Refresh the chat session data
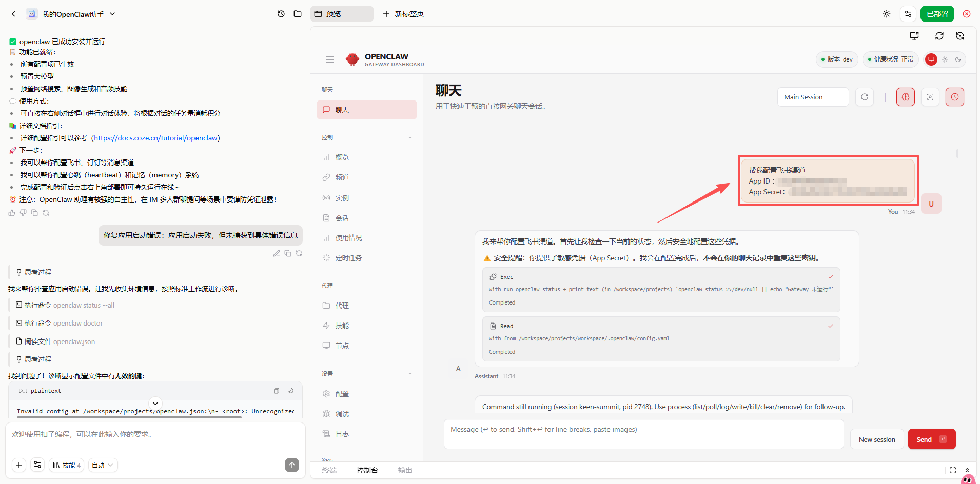 click(865, 97)
